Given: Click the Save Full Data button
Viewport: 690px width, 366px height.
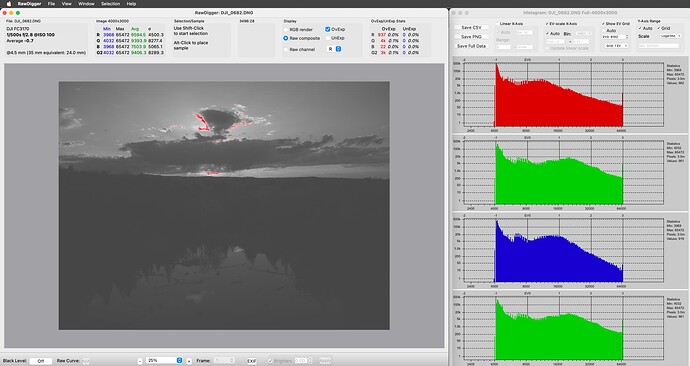Looking at the screenshot, I should click(x=471, y=46).
